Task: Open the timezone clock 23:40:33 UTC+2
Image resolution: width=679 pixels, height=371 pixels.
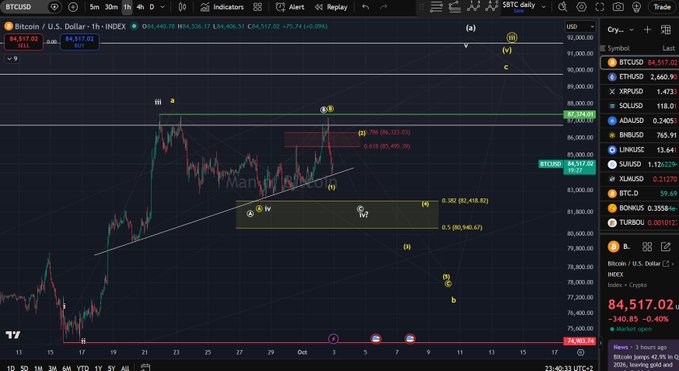Action: pos(568,368)
